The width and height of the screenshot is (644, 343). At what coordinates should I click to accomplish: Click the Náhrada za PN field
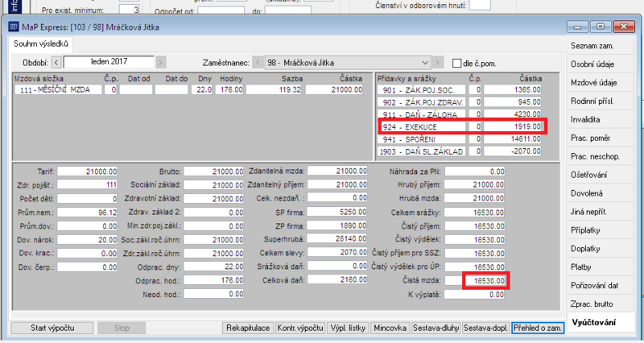(x=474, y=171)
